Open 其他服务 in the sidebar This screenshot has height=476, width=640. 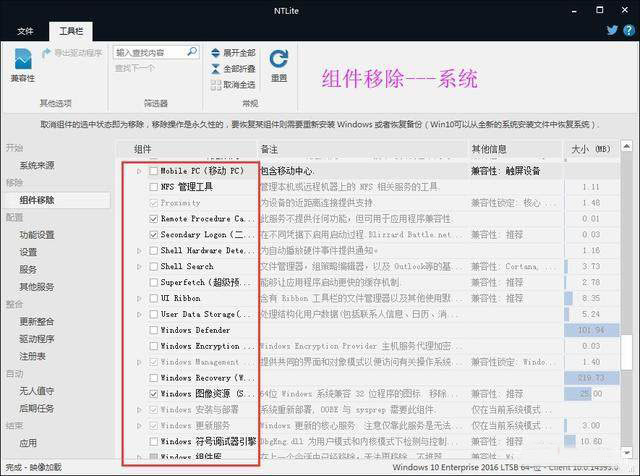tap(37, 287)
